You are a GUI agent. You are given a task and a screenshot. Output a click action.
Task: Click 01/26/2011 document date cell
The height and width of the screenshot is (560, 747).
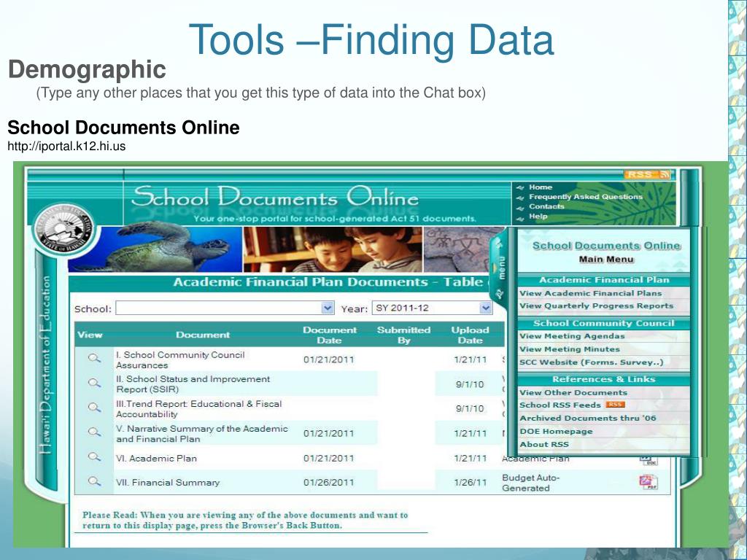pos(329,483)
